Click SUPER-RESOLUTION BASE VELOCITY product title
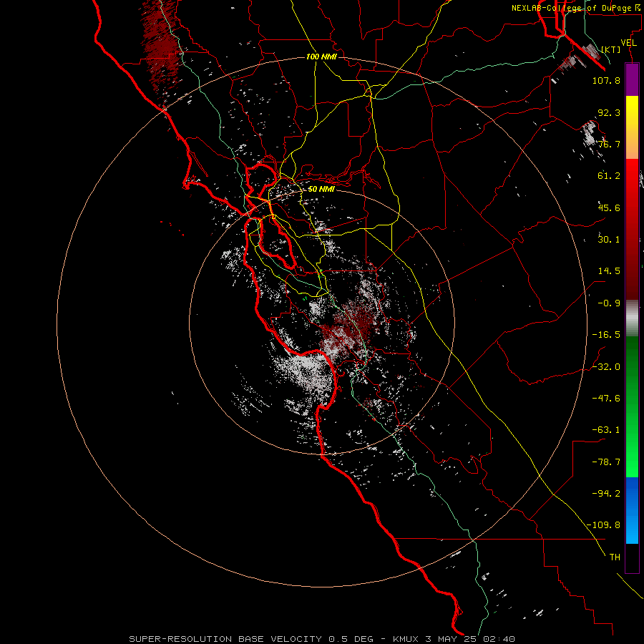644x644 pixels. 225,639
